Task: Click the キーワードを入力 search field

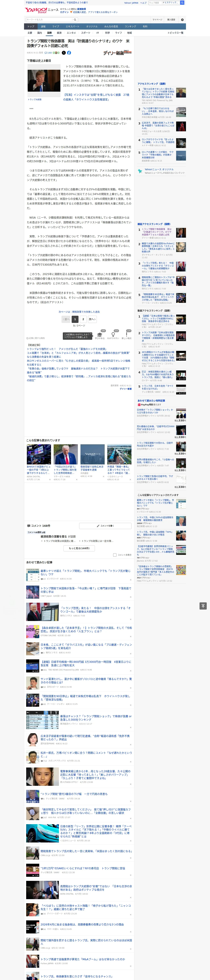Action: (x=49, y=20)
